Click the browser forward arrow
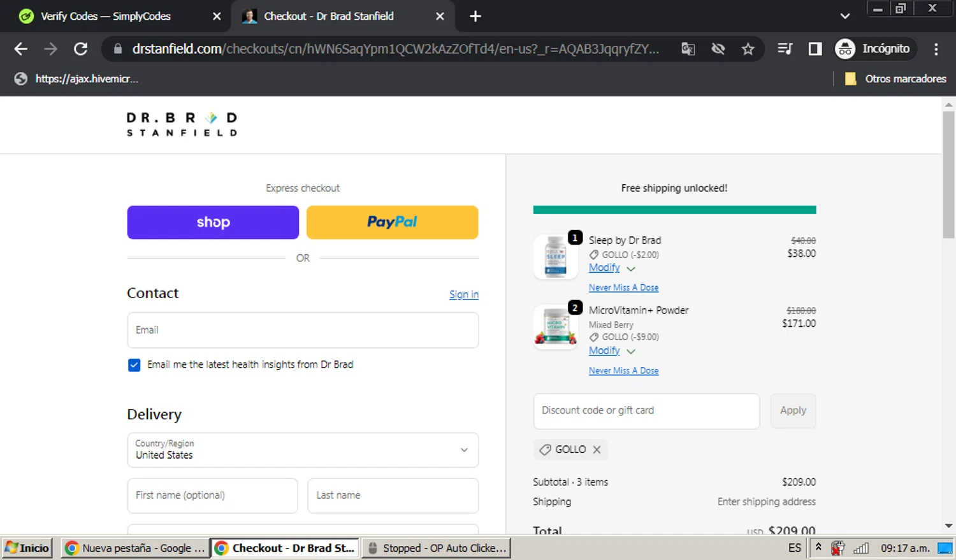 coord(50,49)
